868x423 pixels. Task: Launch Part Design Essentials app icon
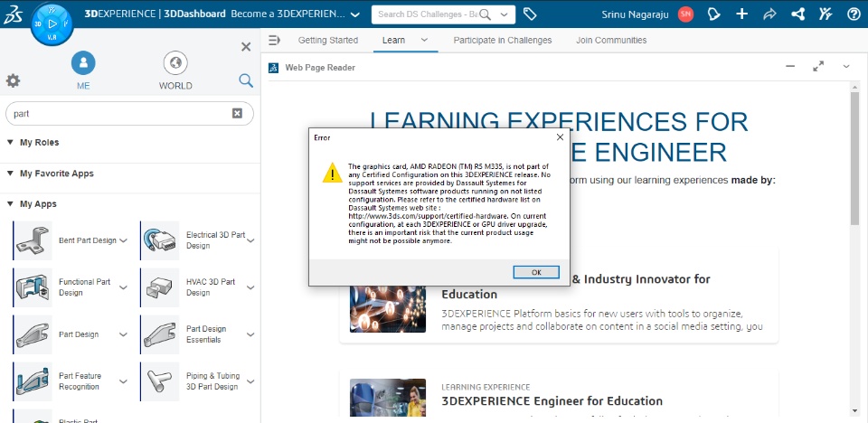click(x=160, y=334)
